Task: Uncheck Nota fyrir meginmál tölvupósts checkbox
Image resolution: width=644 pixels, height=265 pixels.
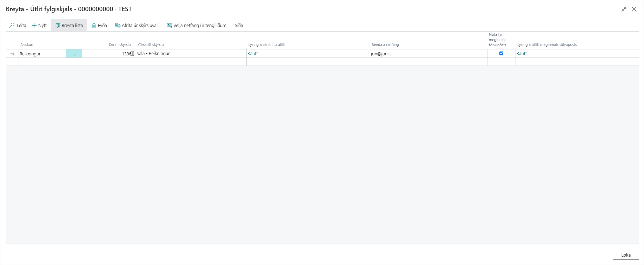Action: (501, 53)
